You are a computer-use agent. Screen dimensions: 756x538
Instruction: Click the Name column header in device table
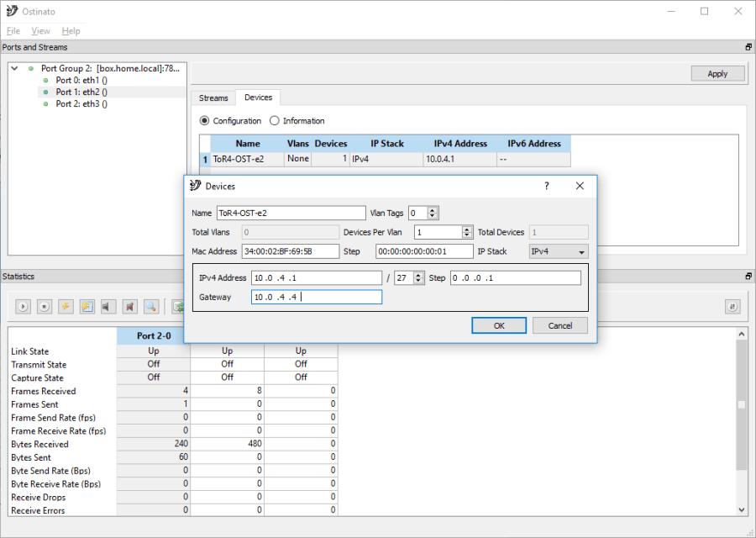248,144
